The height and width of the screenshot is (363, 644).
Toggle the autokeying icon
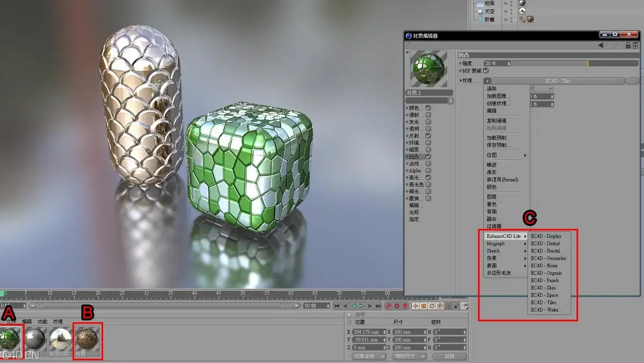pyautogui.click(x=397, y=306)
